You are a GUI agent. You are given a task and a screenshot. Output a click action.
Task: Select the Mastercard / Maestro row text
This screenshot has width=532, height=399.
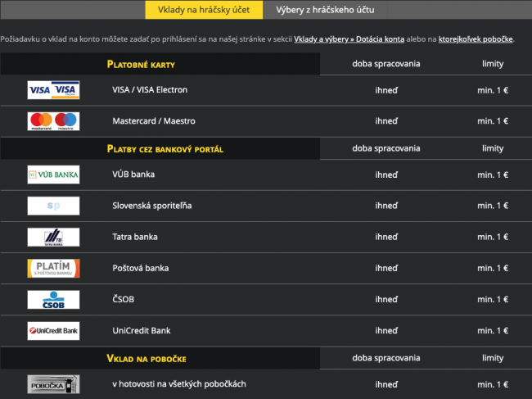154,121
